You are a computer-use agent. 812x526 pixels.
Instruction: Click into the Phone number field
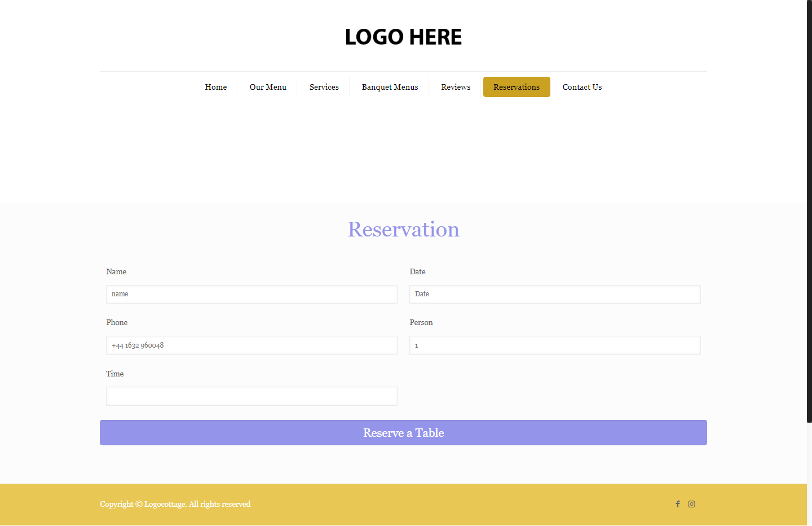tap(251, 345)
